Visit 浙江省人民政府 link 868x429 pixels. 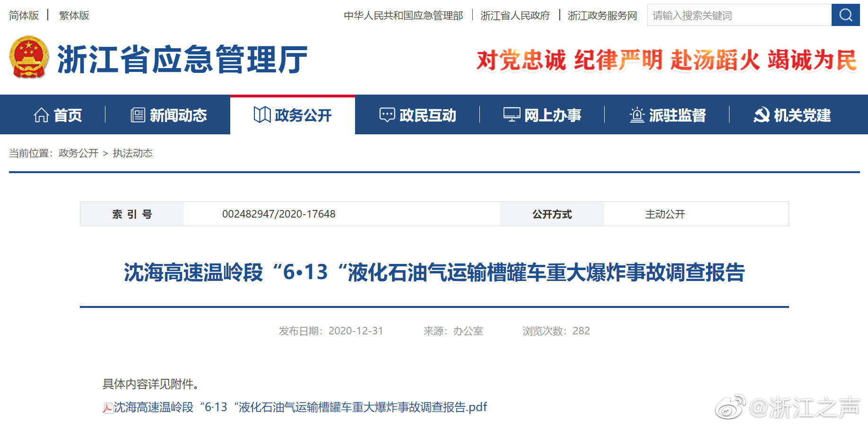(515, 16)
